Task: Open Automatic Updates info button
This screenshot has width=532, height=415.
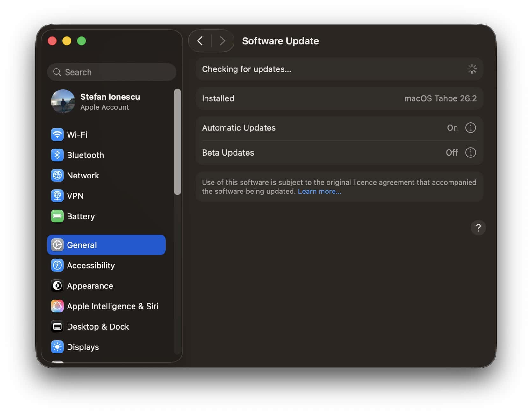Action: click(471, 127)
